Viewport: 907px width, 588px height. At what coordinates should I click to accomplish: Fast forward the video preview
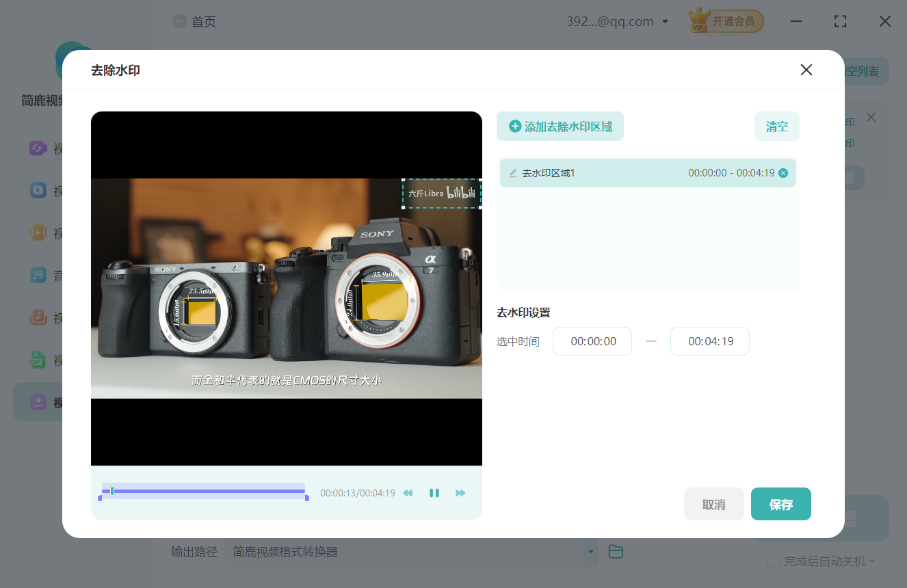coord(460,493)
